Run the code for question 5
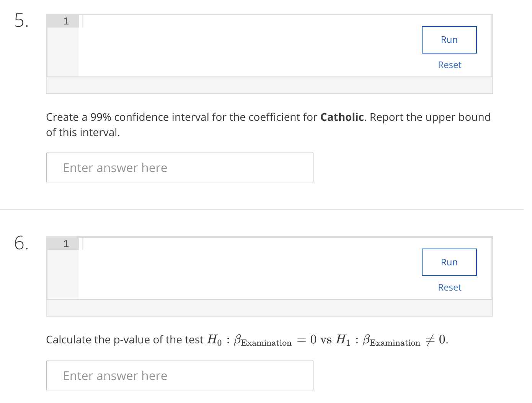Viewport: 532px width, 403px height. click(x=449, y=40)
